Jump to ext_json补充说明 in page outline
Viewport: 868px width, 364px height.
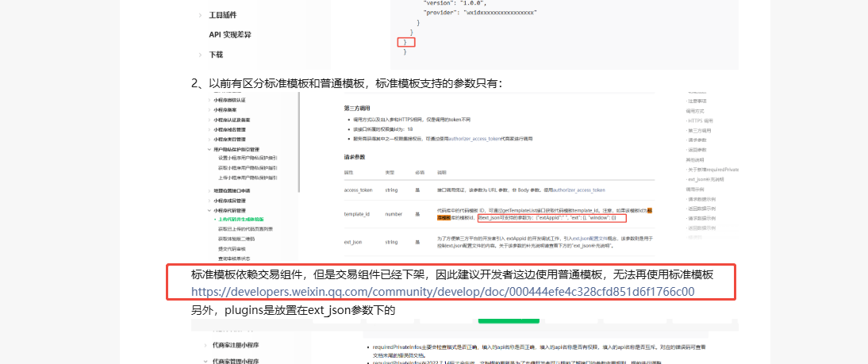tap(706, 179)
